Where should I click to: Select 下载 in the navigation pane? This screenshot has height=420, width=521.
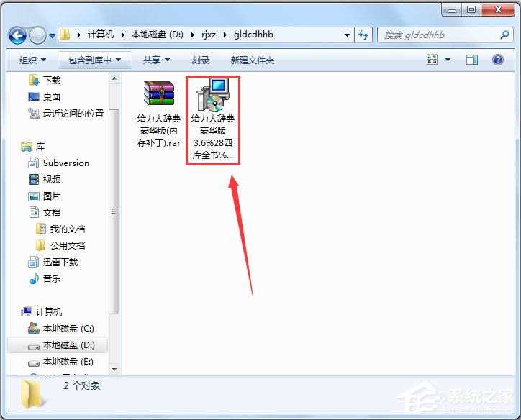(52, 80)
